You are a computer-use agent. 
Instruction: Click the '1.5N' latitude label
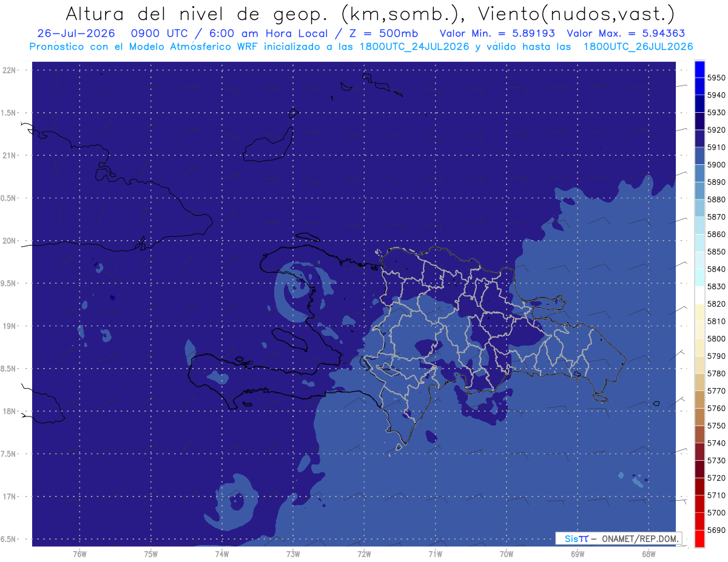pyautogui.click(x=8, y=113)
